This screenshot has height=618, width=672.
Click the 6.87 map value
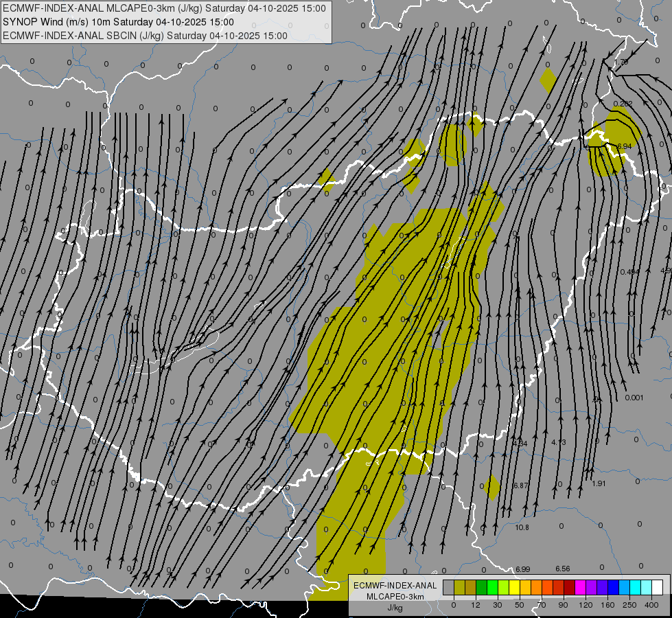click(x=521, y=485)
